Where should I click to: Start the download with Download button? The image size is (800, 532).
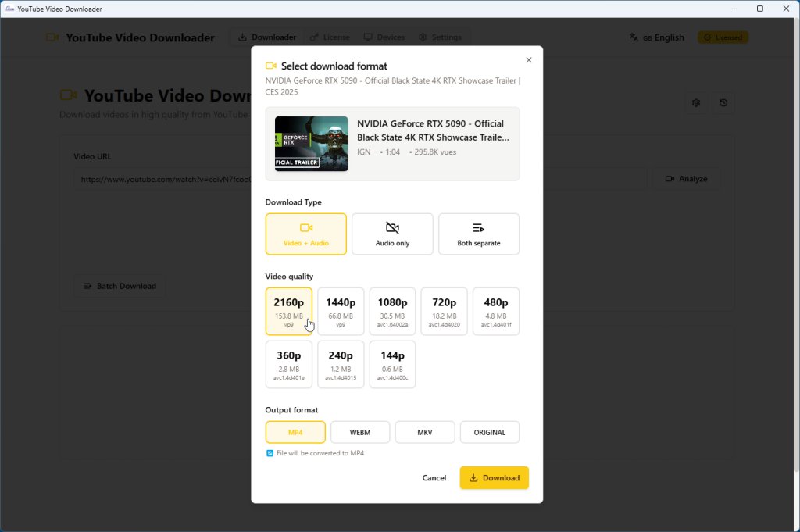[494, 477]
